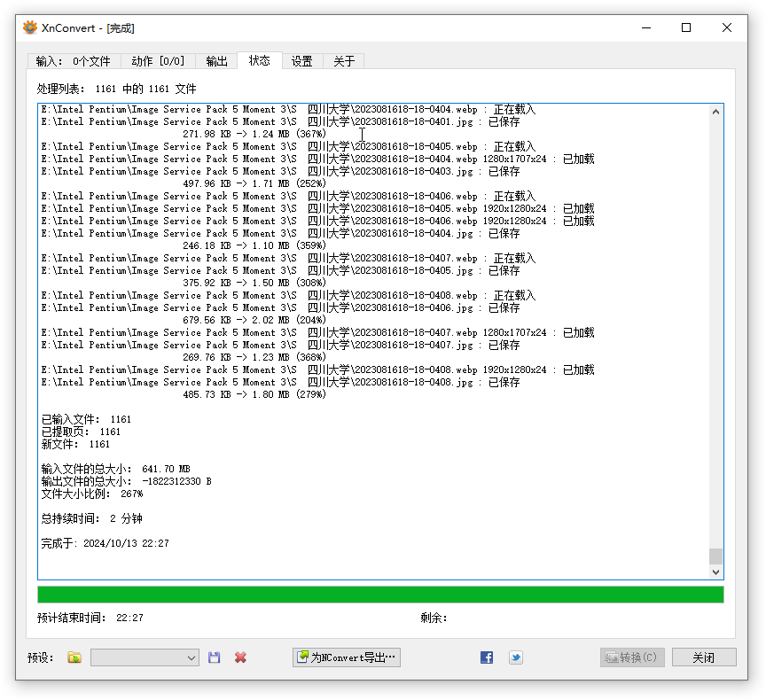Click log line 2023081618-18-0407.webp 正在载入
The width and height of the screenshot is (766, 700).
[288, 258]
